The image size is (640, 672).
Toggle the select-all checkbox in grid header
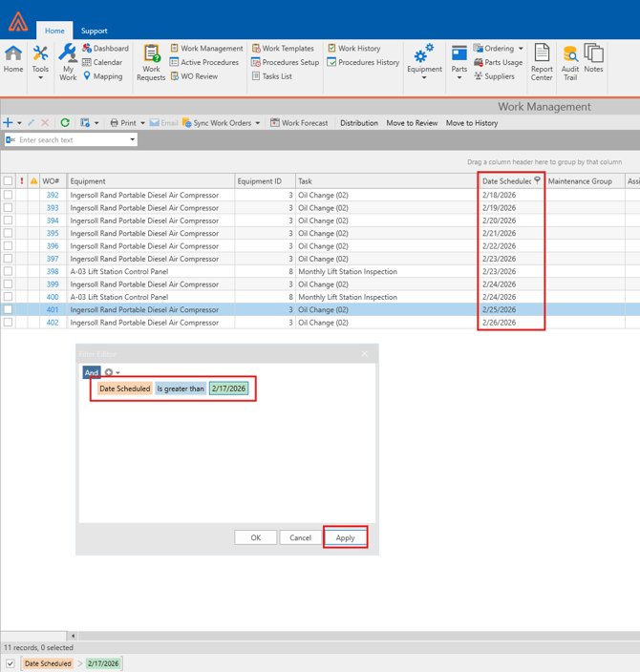point(8,180)
